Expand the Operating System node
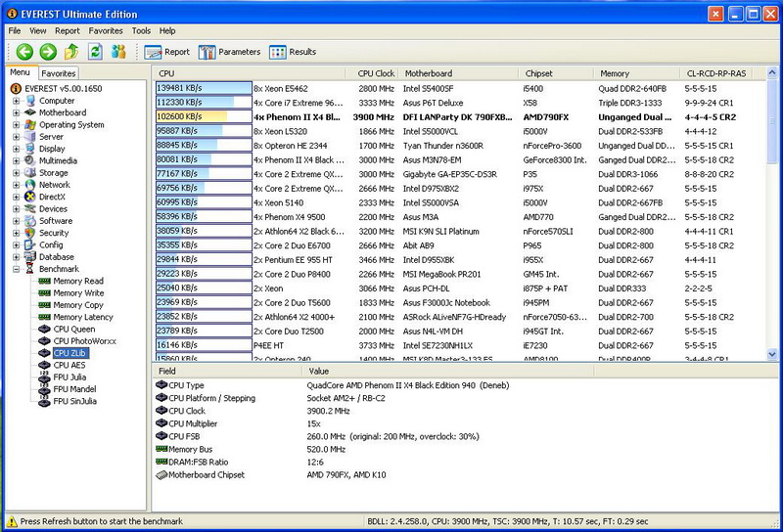 [16, 125]
